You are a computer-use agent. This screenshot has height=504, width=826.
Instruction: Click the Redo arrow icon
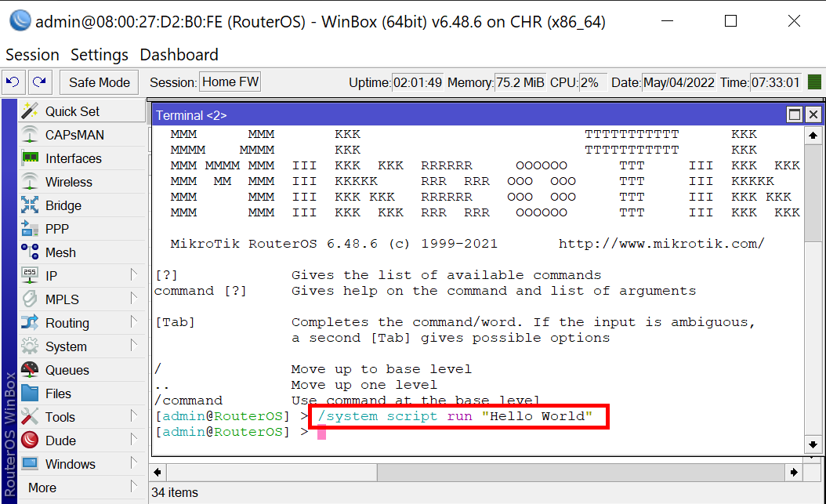[x=40, y=82]
